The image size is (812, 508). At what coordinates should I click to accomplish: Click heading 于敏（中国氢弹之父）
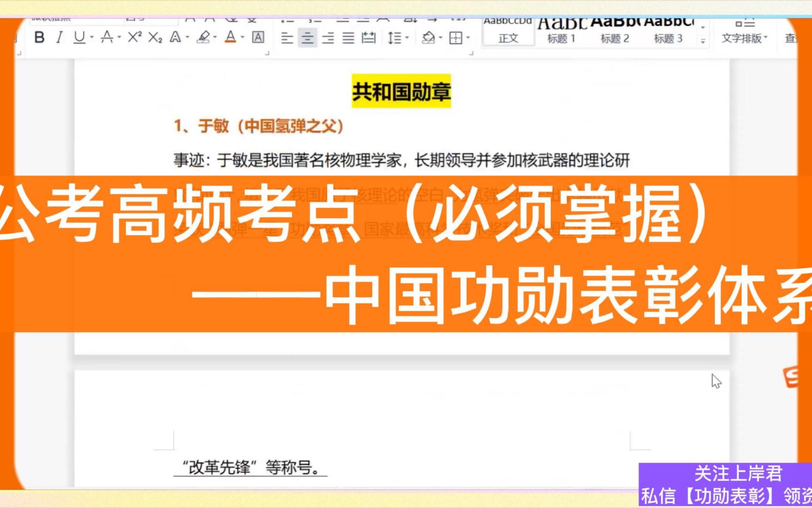tap(259, 126)
